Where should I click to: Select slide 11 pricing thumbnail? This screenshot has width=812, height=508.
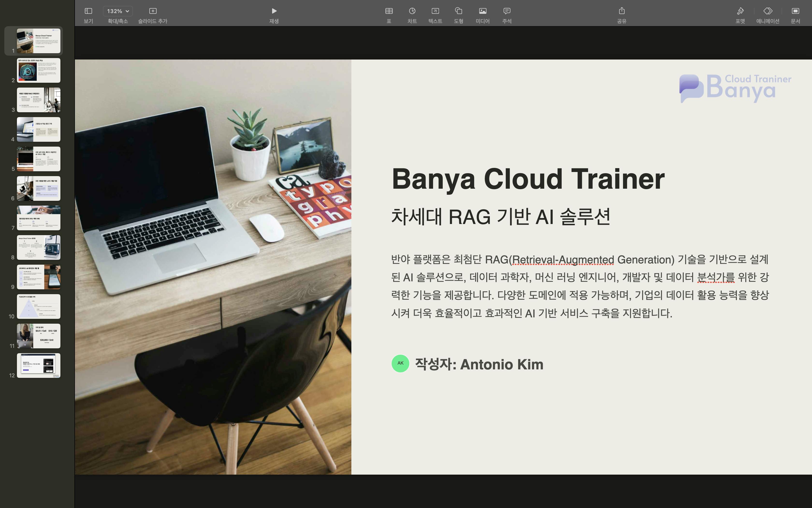tap(39, 336)
